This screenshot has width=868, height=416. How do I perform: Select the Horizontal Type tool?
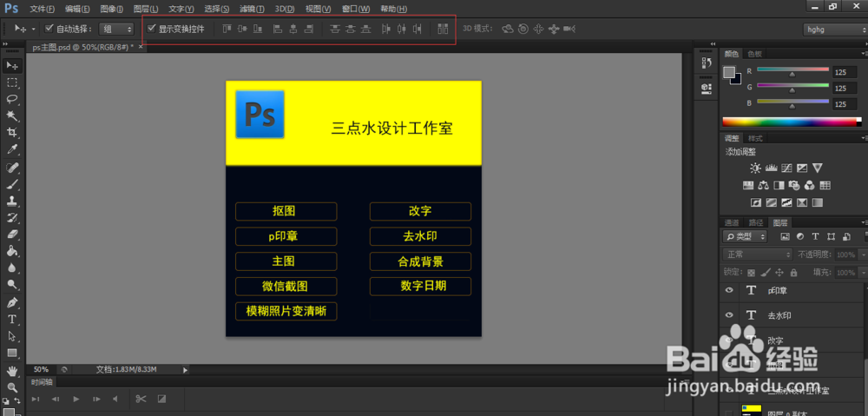click(11, 320)
